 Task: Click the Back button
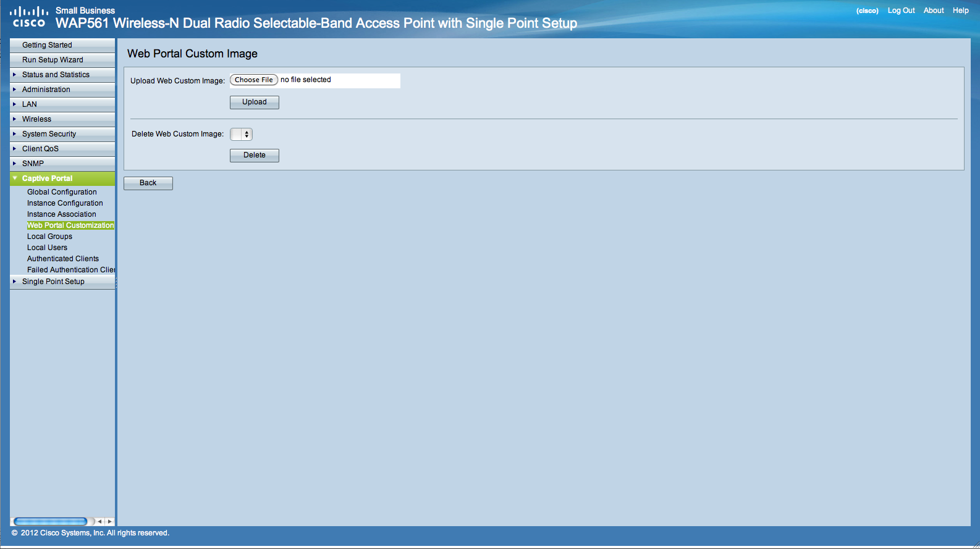(x=148, y=183)
